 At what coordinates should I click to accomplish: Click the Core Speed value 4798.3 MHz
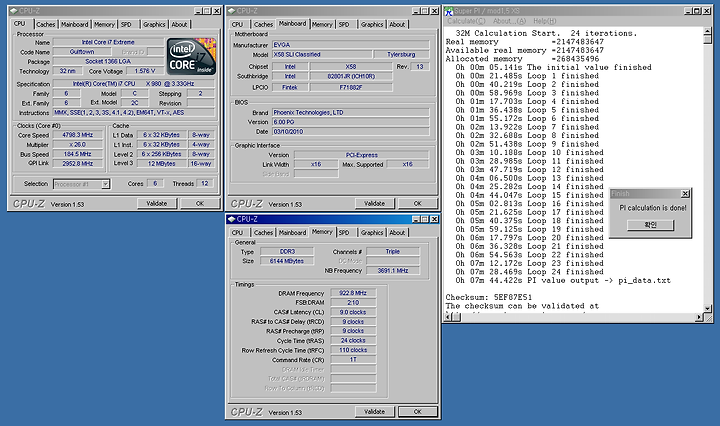(78, 135)
